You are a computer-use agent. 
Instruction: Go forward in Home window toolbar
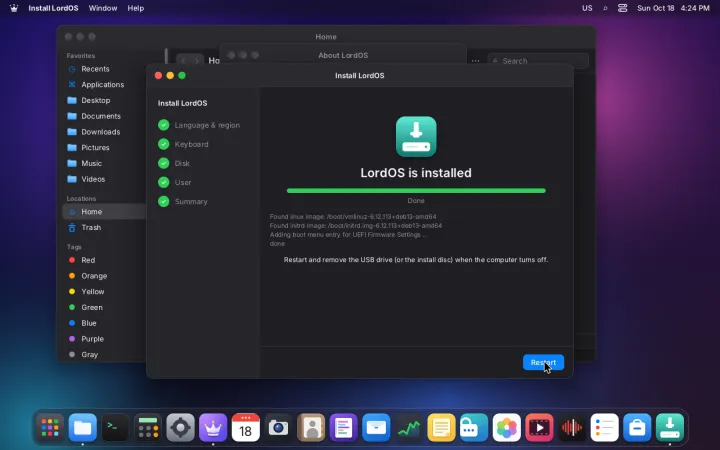coord(197,61)
